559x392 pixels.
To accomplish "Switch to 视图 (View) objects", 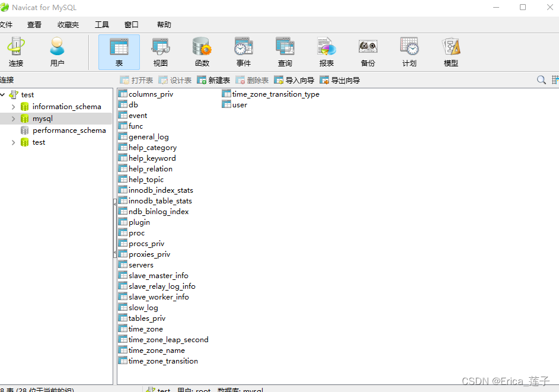I will [x=161, y=52].
